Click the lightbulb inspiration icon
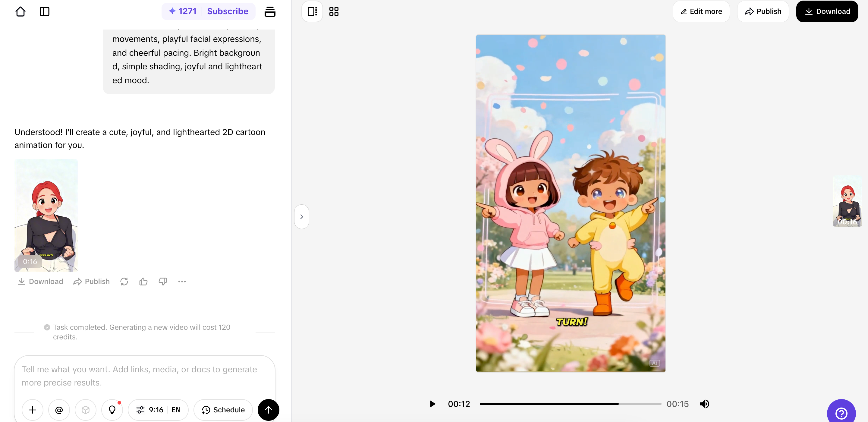Screen dimensions: 868x422 112,410
